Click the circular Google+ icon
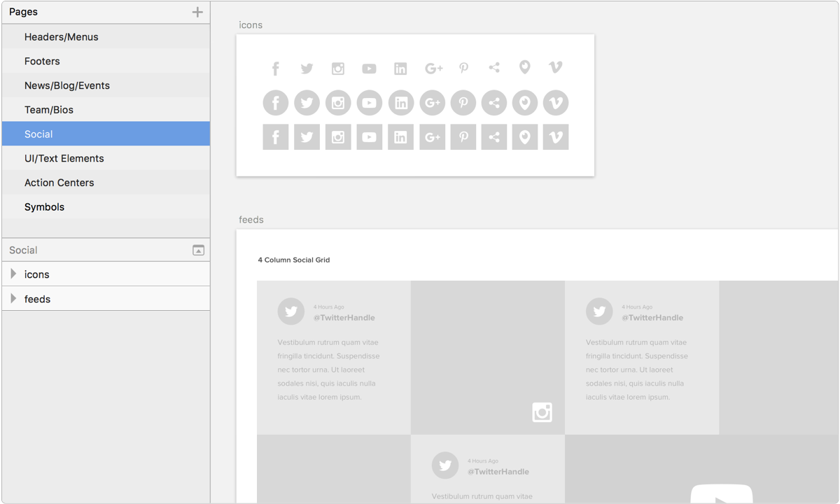The height and width of the screenshot is (504, 840). (433, 103)
